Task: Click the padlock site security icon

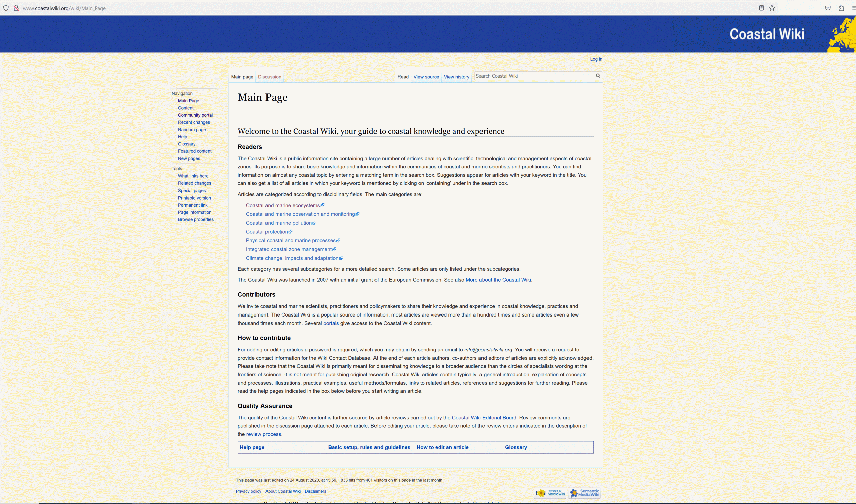Action: (16, 8)
